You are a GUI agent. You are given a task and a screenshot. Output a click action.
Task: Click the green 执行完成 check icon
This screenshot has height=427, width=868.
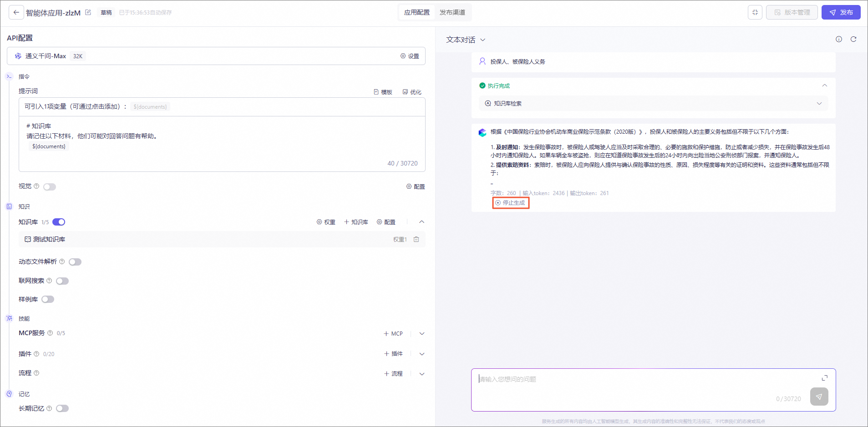(482, 85)
